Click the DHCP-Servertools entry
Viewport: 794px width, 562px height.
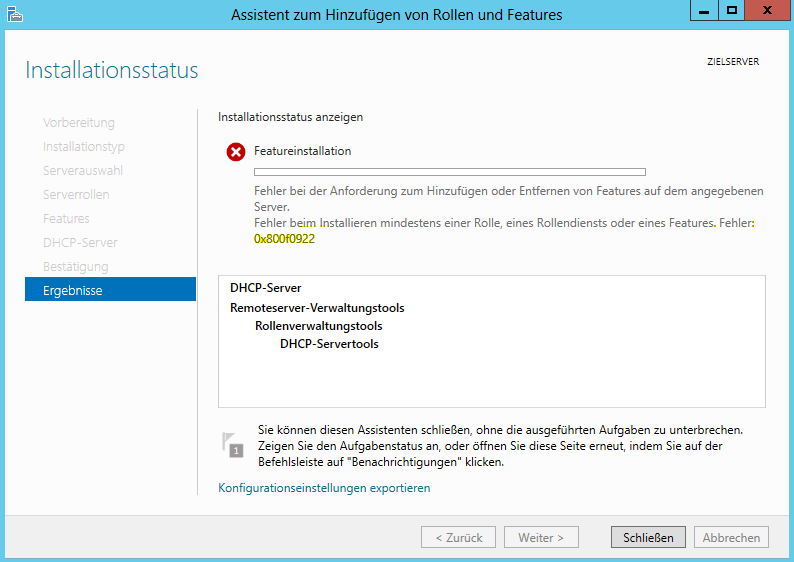[329, 344]
